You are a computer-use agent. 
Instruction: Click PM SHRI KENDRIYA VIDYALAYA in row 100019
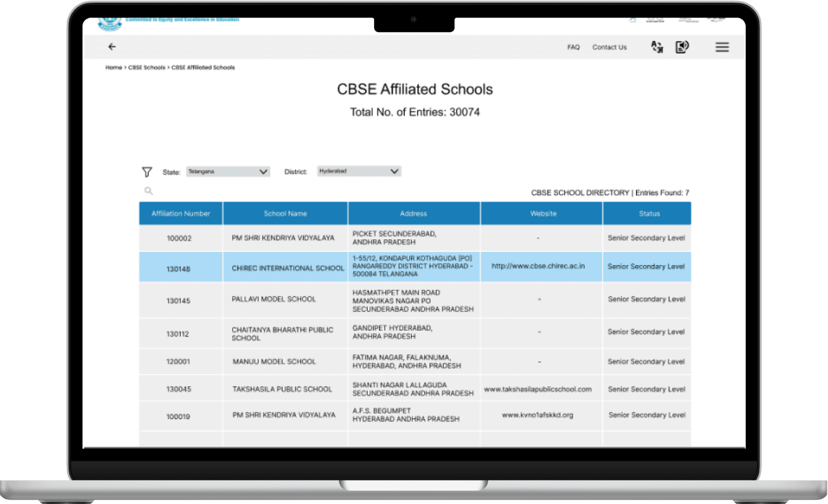tap(284, 415)
